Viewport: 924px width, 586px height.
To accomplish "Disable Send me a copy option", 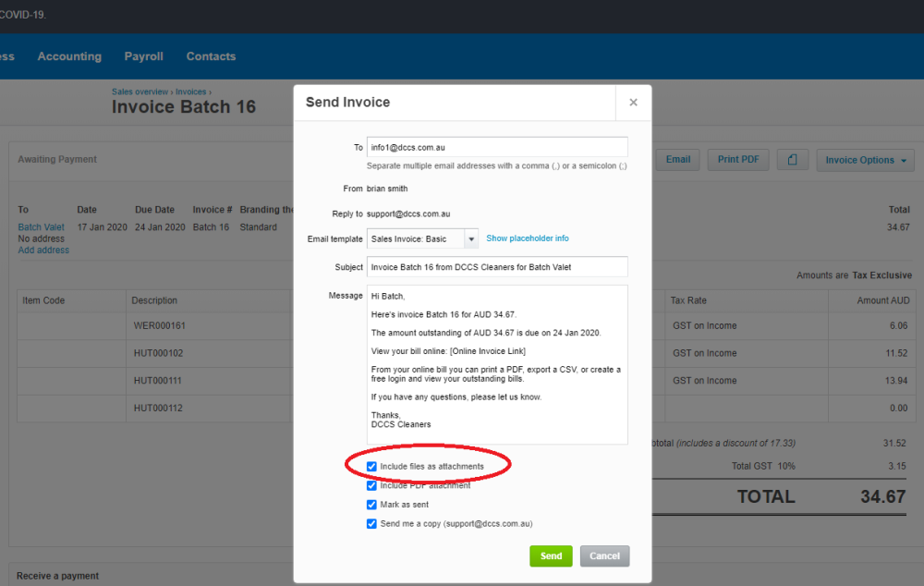I will (371, 523).
